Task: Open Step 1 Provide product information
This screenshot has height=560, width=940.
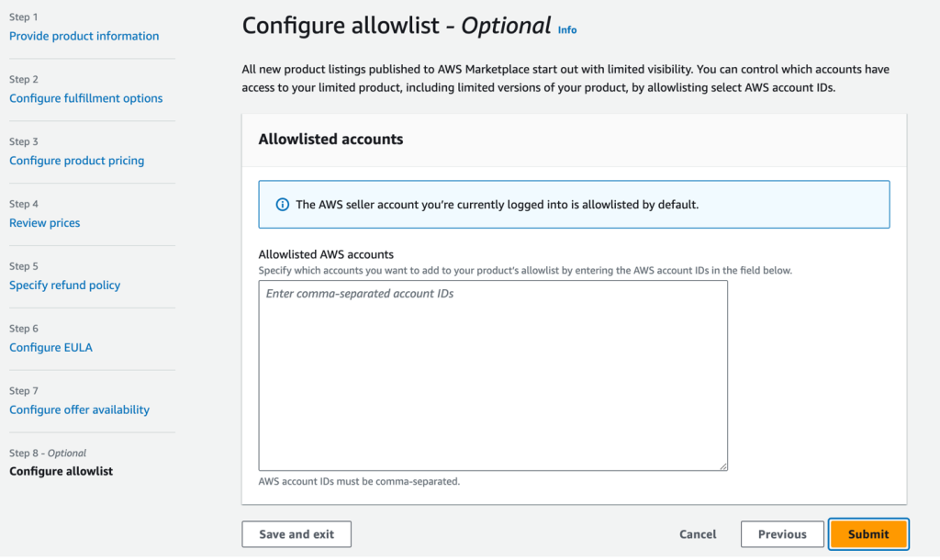Action: tap(84, 36)
